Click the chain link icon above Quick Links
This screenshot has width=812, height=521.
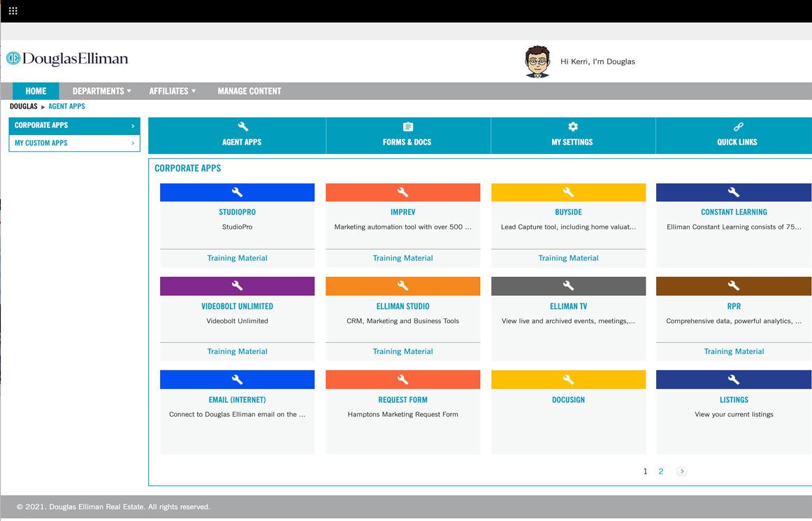coord(738,127)
